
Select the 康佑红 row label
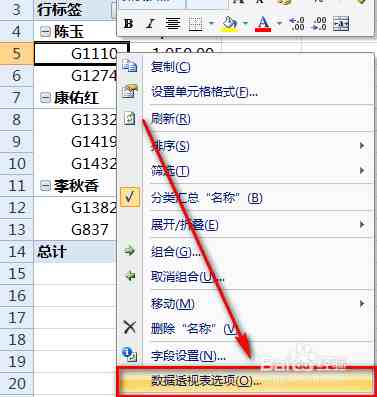pos(76,98)
